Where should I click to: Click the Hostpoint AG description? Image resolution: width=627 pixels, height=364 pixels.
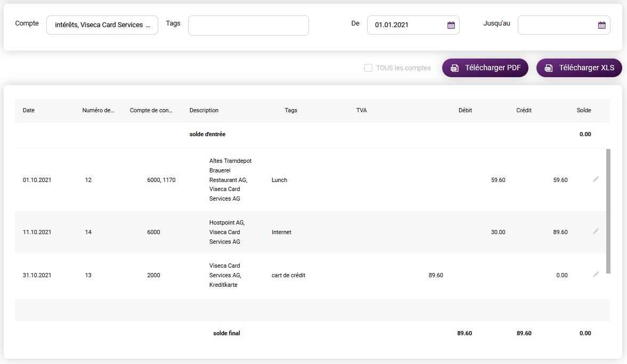(227, 232)
